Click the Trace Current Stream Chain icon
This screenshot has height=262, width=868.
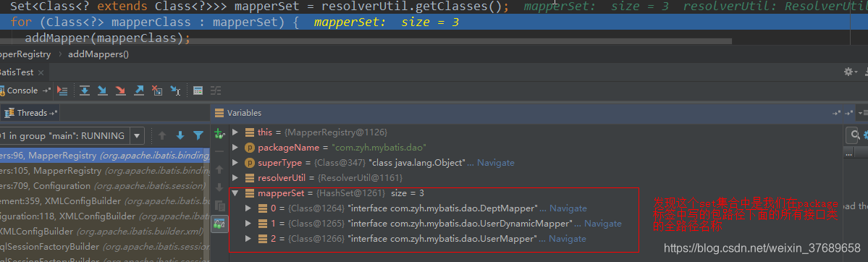pyautogui.click(x=216, y=90)
